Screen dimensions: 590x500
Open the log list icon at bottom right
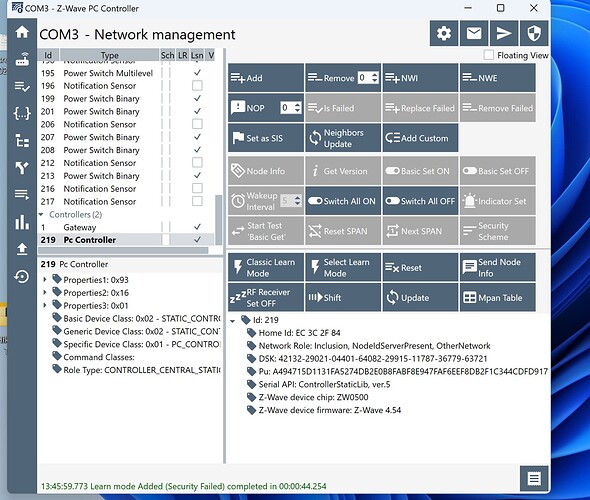534,479
